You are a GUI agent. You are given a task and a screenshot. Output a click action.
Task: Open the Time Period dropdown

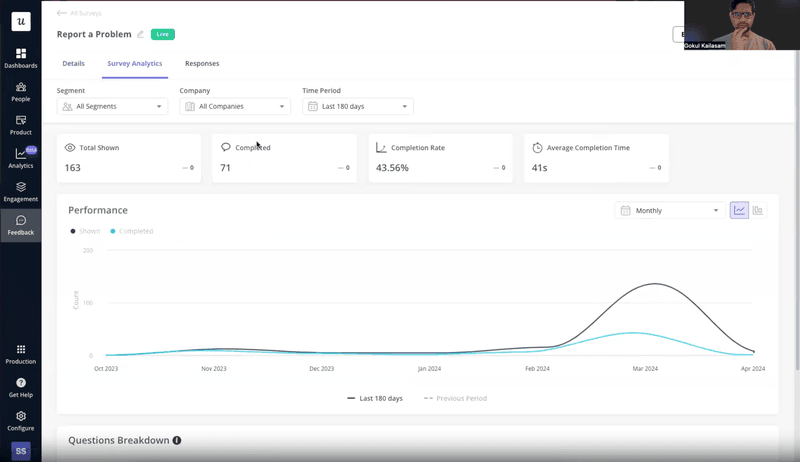(x=358, y=106)
